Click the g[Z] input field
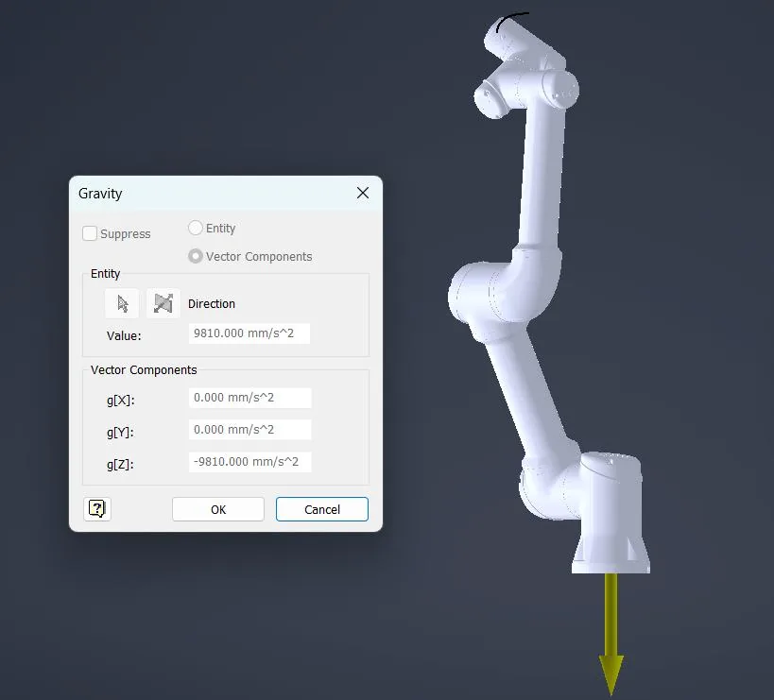 click(249, 462)
